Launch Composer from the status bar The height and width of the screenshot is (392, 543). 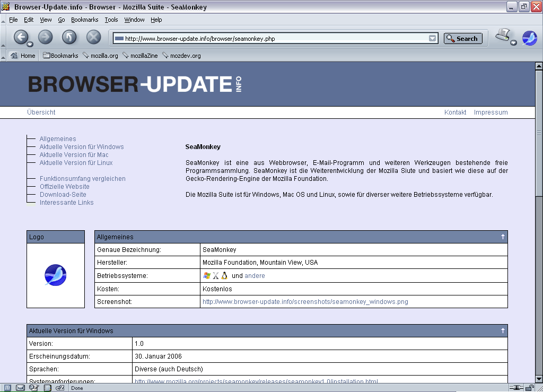[x=34, y=388]
